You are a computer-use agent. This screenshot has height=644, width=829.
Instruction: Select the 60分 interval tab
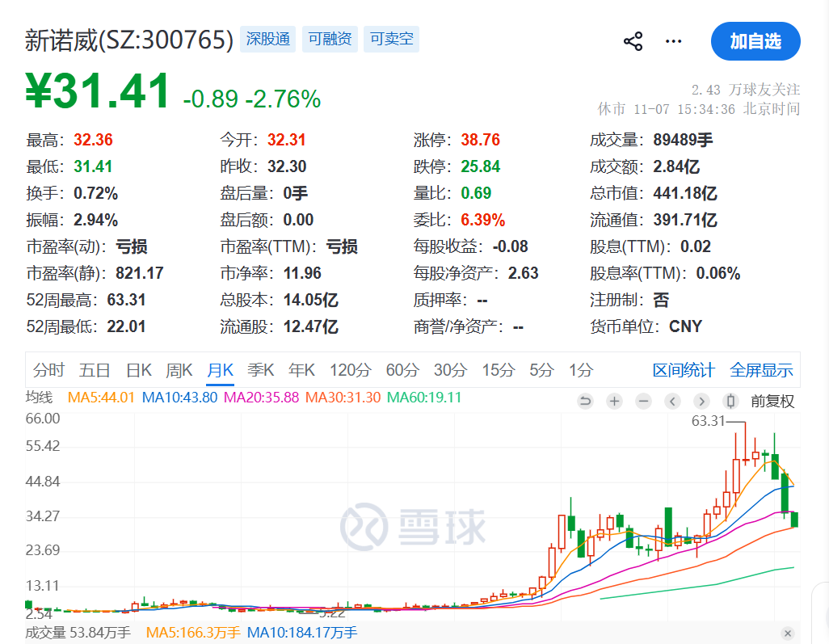(x=402, y=371)
